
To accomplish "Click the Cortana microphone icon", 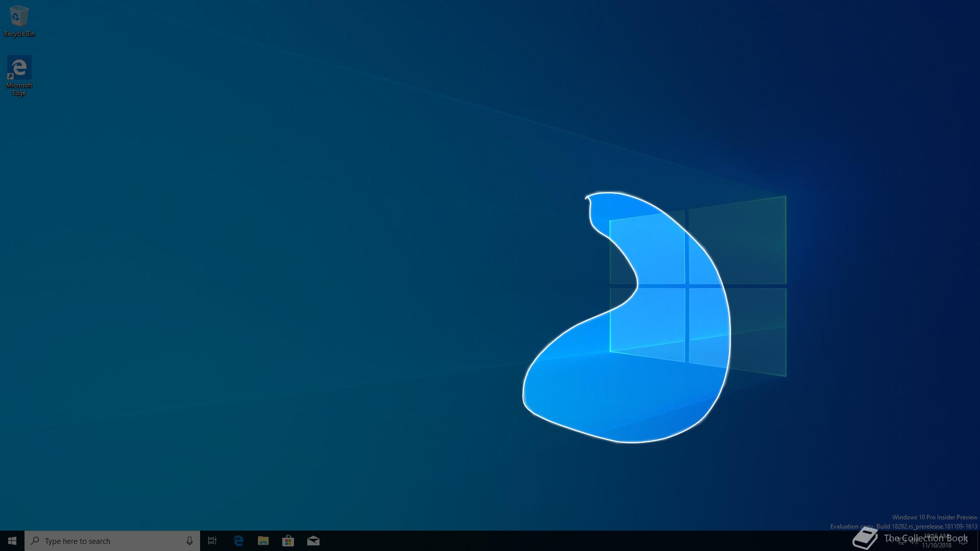I will click(x=189, y=541).
